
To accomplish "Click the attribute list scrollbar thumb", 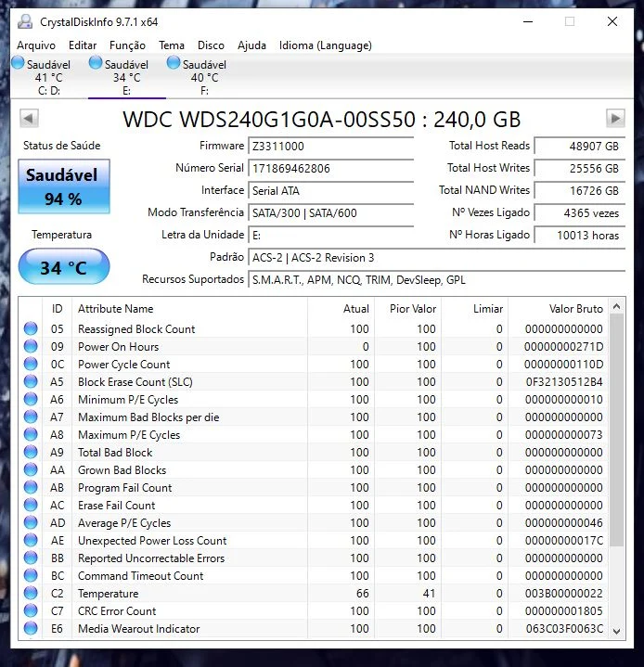I will point(616,430).
